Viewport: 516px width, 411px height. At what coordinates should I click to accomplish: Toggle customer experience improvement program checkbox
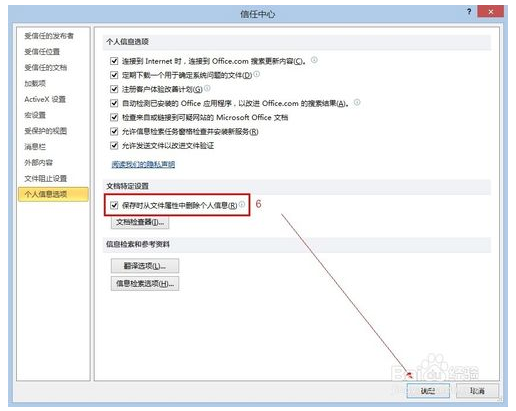(x=114, y=89)
